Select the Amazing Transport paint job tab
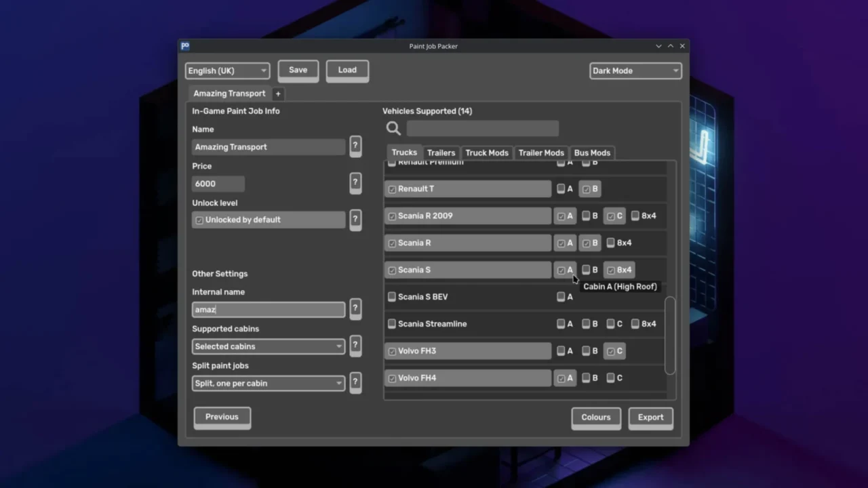868x488 pixels. [229, 94]
